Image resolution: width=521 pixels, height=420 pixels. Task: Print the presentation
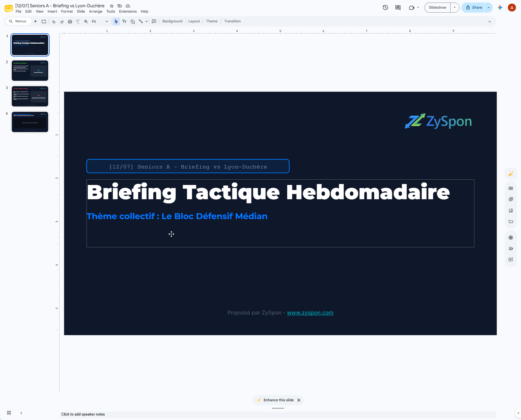click(x=70, y=22)
